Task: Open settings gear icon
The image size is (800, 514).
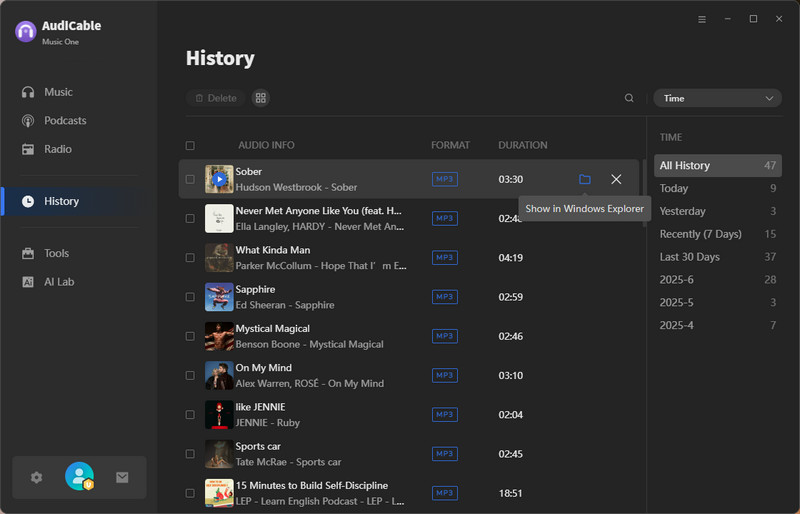Action: (x=37, y=477)
